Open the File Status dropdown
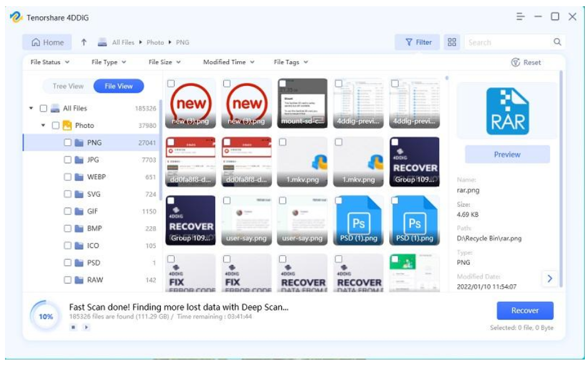This screenshot has width=588, height=372. point(50,62)
